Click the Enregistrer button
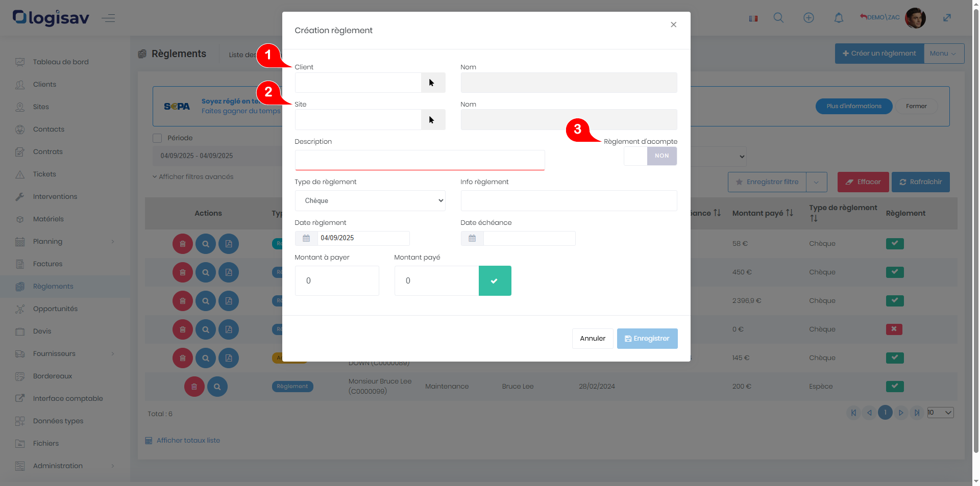Screen dimensions: 980x486 tap(647, 339)
